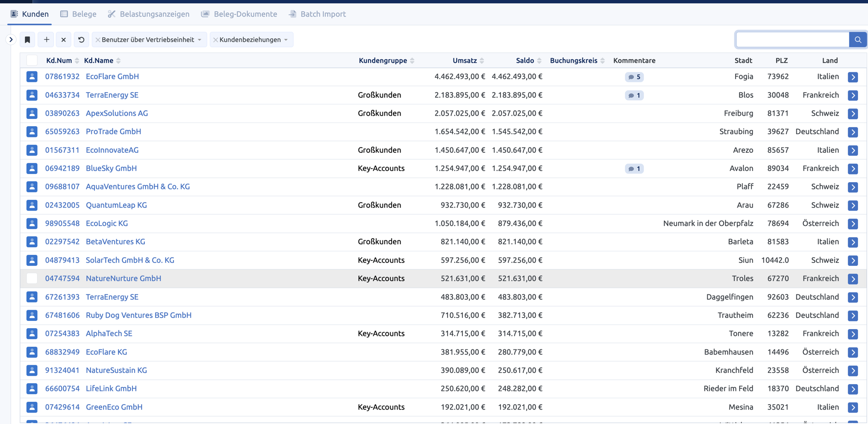Viewport: 868px width, 424px height.
Task: Open the TerraEnergy SE 04633734 comment badge
Action: point(634,95)
